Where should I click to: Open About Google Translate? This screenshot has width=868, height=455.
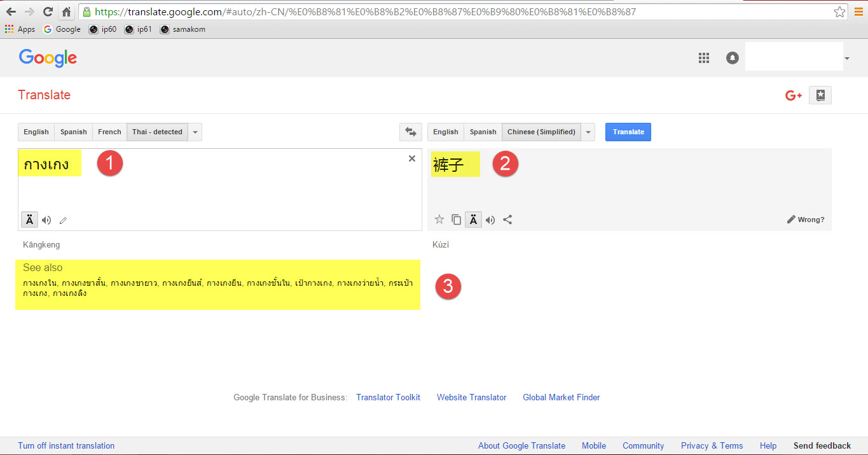click(521, 445)
